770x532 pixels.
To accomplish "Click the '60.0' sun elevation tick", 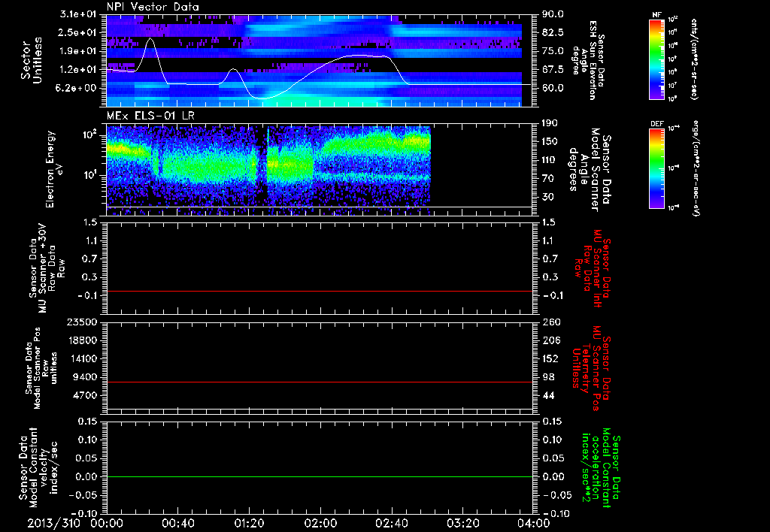I will click(x=553, y=88).
